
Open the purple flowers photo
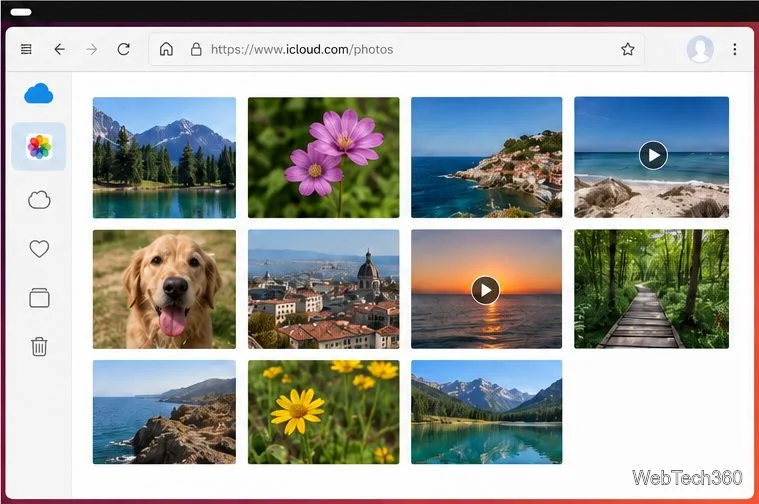324,157
